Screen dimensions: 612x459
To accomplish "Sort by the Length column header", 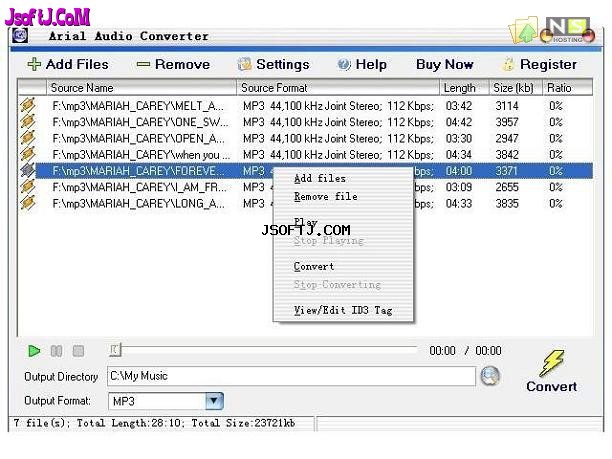I will pyautogui.click(x=464, y=88).
